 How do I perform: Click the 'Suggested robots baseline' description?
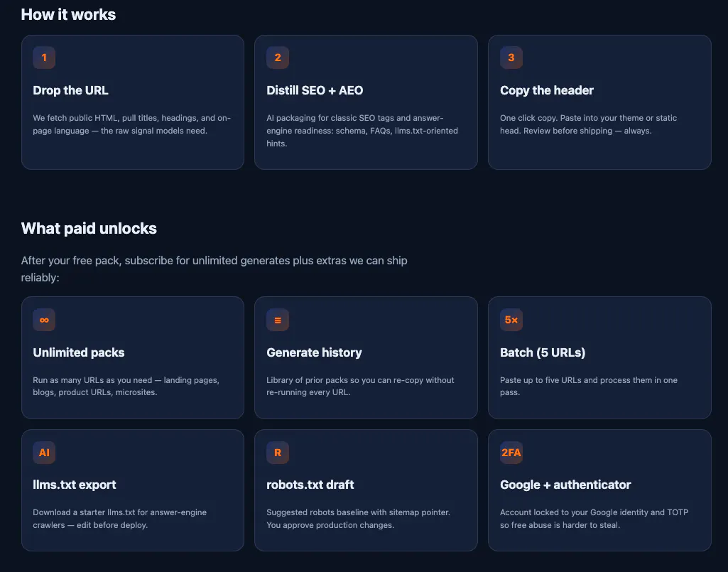(359, 519)
